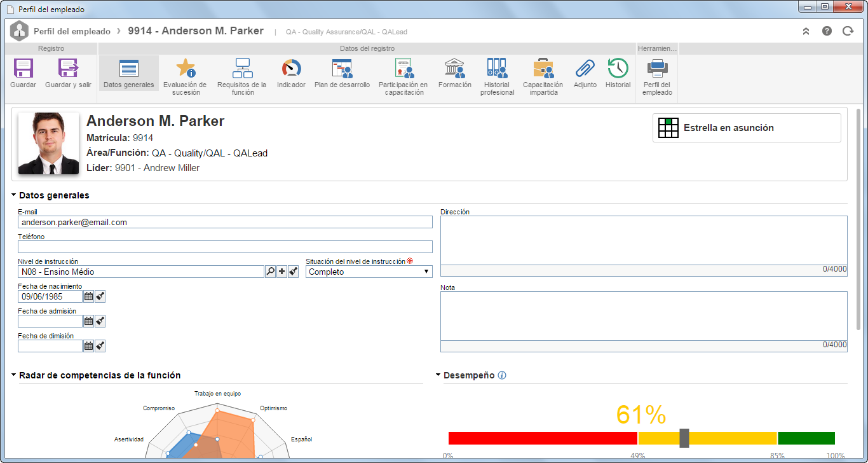Open Participación en capacitación
868x463 pixels.
tap(403, 68)
